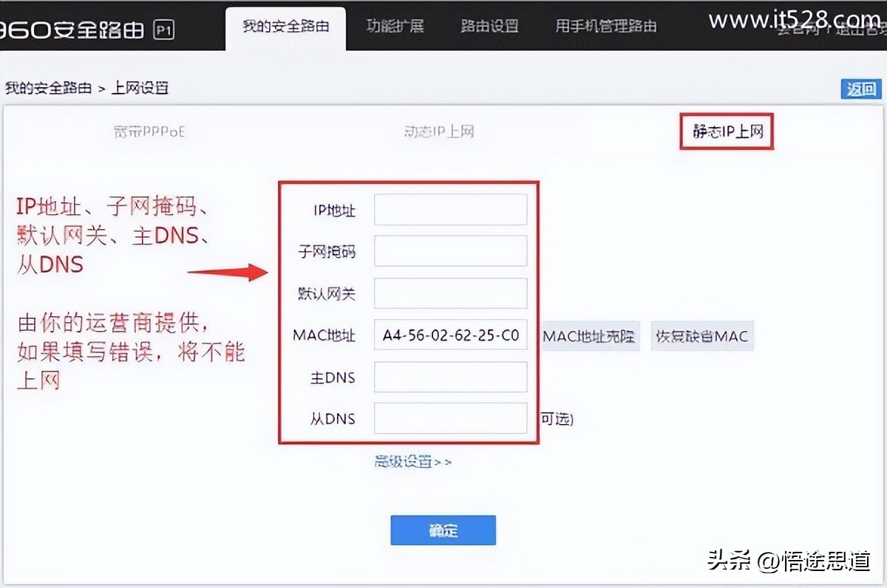Click the 主DNS input field
The height and width of the screenshot is (588, 887).
coord(450,377)
